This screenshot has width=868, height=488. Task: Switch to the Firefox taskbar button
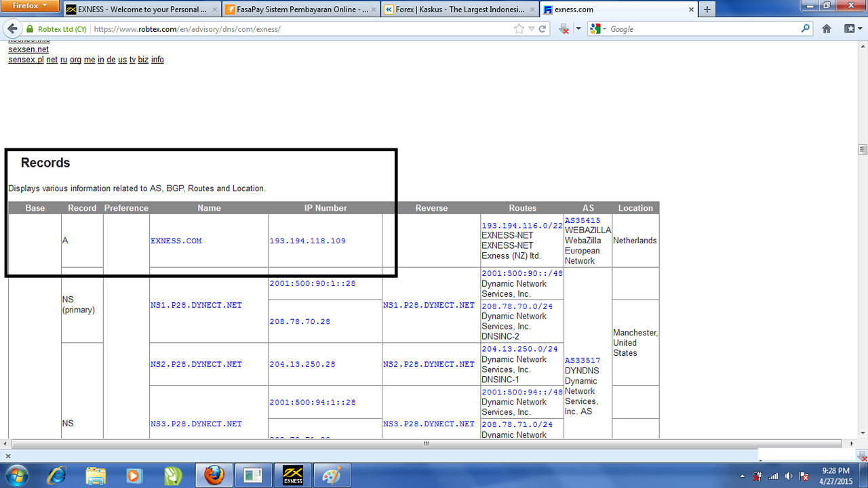pos(214,475)
